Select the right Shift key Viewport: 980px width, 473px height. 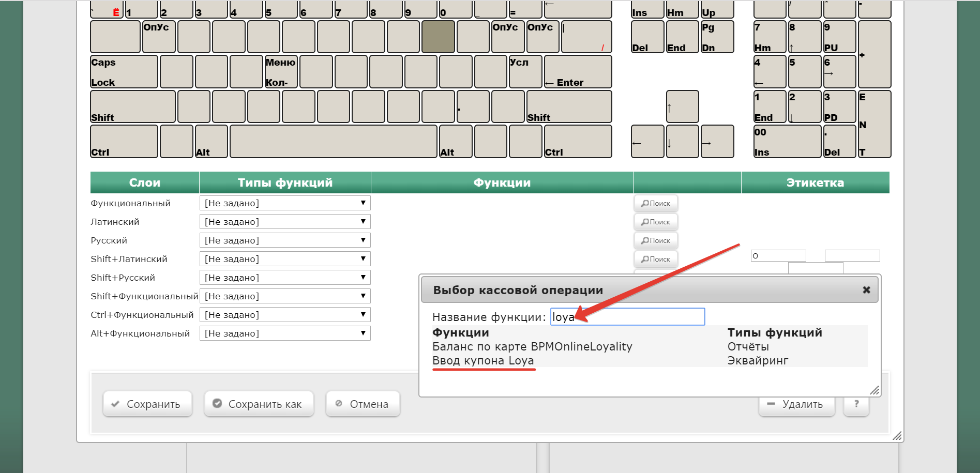(569, 106)
